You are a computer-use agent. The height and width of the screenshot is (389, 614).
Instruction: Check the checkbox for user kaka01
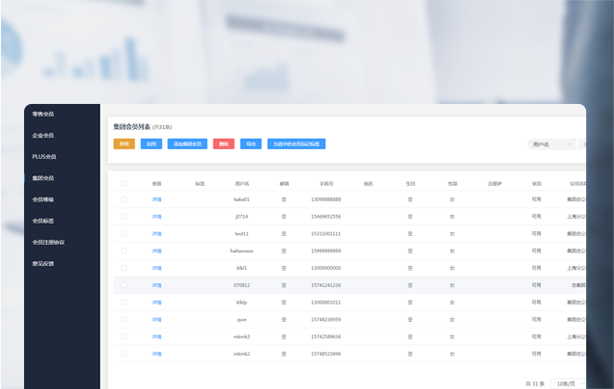pyautogui.click(x=124, y=199)
